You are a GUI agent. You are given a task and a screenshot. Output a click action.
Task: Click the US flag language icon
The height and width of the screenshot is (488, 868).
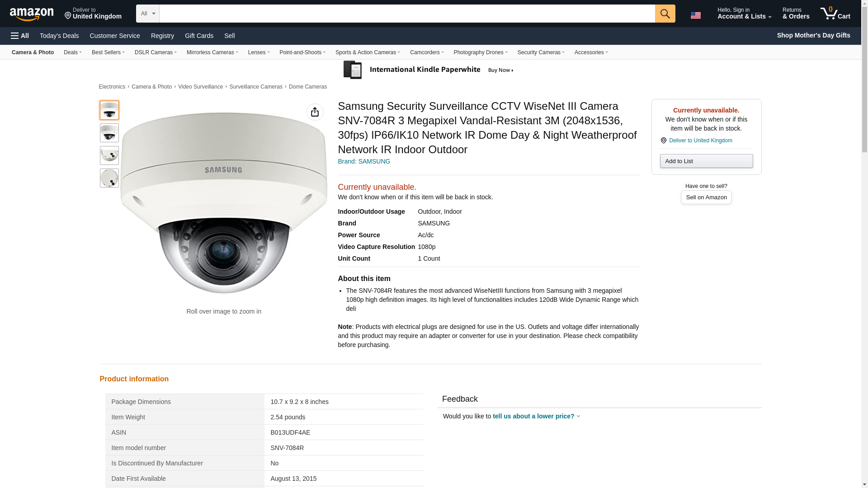coord(695,15)
